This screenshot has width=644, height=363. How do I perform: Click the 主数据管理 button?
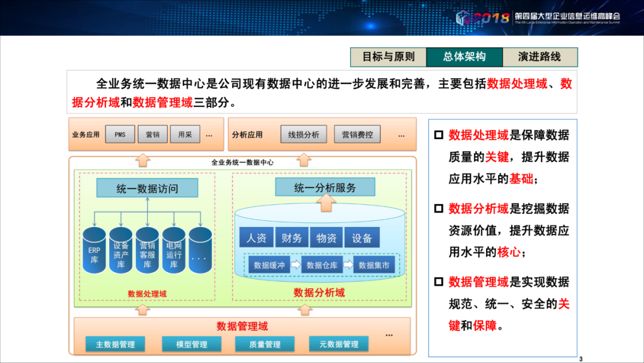(x=115, y=344)
